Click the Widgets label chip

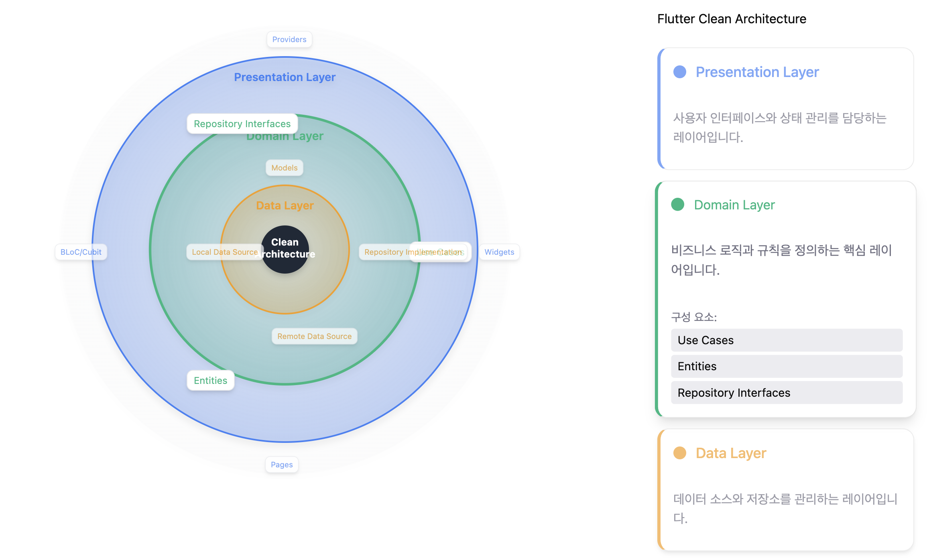[x=499, y=252]
